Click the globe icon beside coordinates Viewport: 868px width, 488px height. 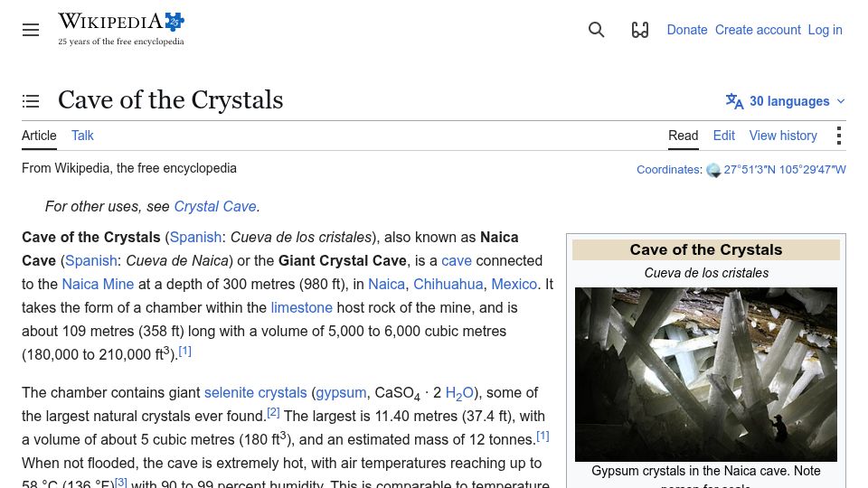tap(713, 171)
